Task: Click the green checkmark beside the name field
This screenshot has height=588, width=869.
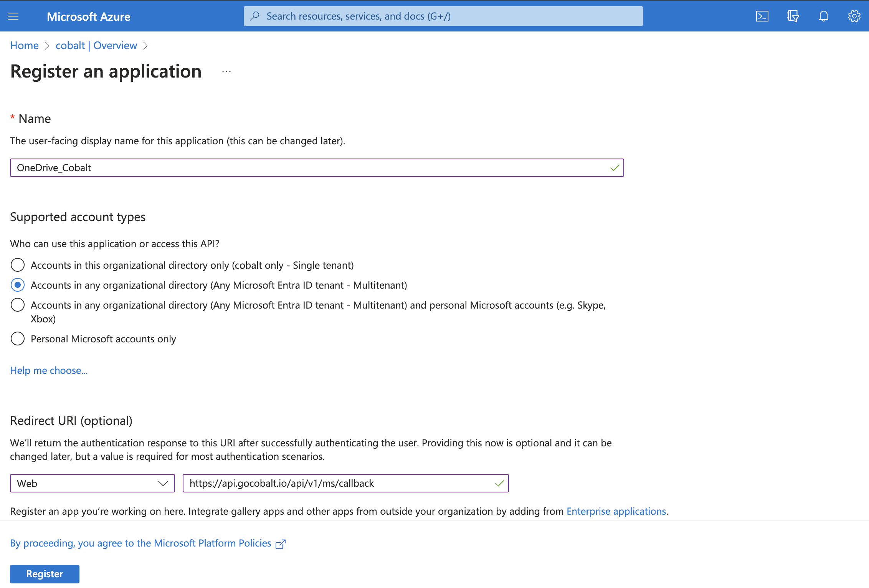Action: coord(614,168)
